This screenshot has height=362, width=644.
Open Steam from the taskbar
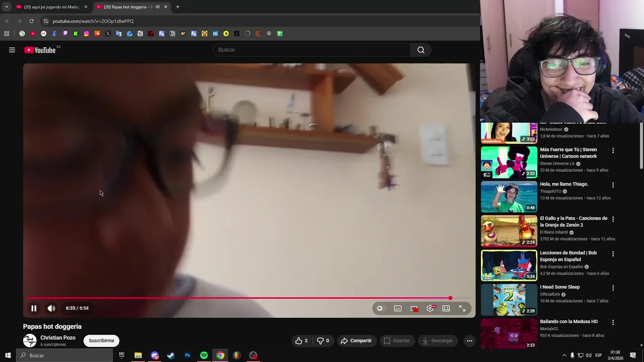point(171,355)
